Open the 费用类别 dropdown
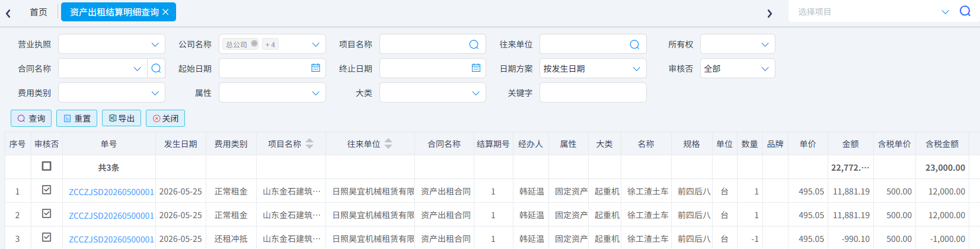980x249 pixels. tap(111, 93)
